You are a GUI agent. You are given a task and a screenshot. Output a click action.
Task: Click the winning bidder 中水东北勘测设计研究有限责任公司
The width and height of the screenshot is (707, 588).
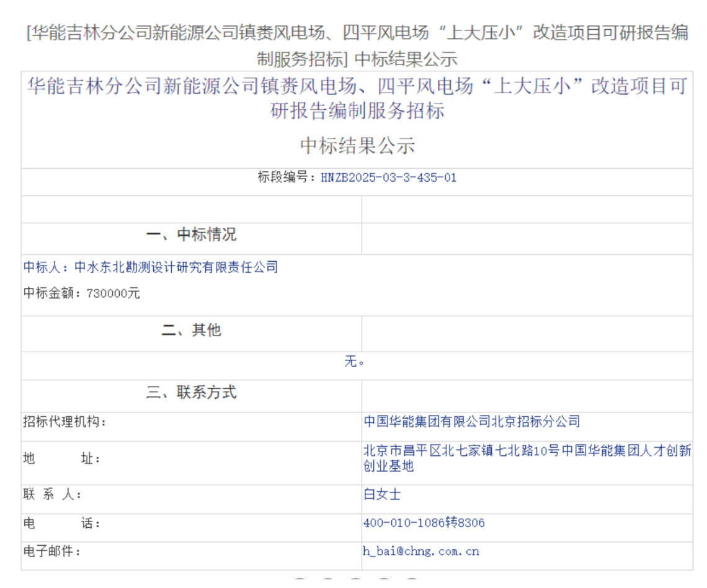tap(176, 267)
